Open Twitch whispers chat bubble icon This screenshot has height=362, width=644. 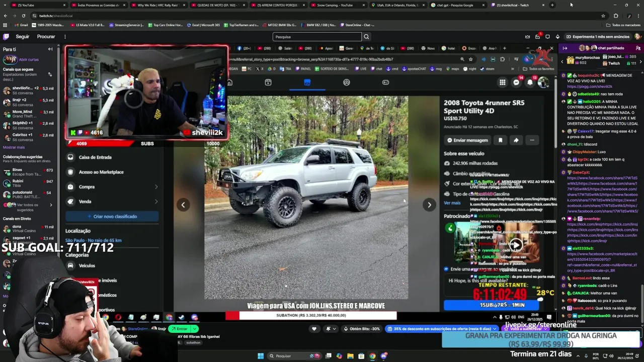(547, 37)
